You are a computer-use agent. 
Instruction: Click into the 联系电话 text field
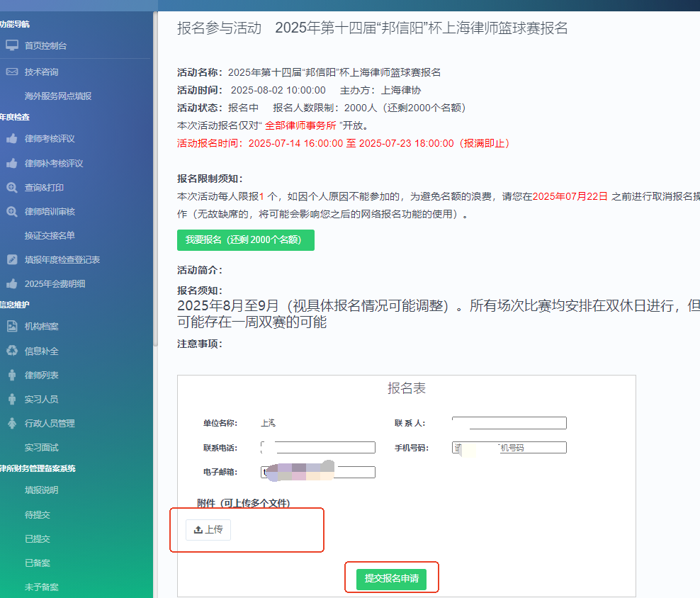319,448
